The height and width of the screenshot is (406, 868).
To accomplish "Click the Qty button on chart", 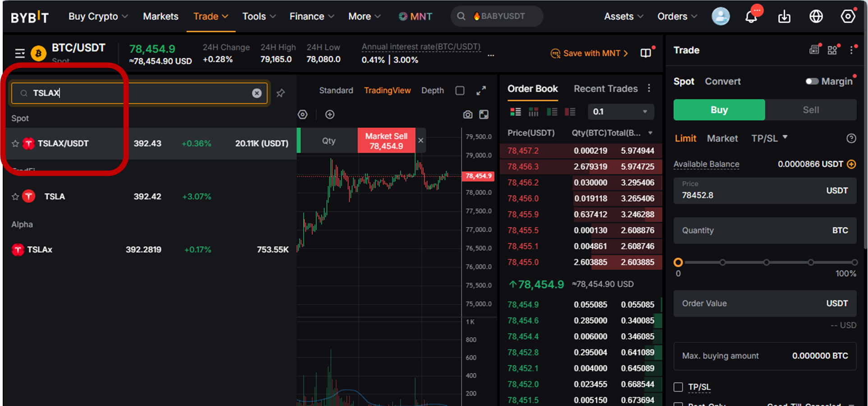I will tap(329, 141).
